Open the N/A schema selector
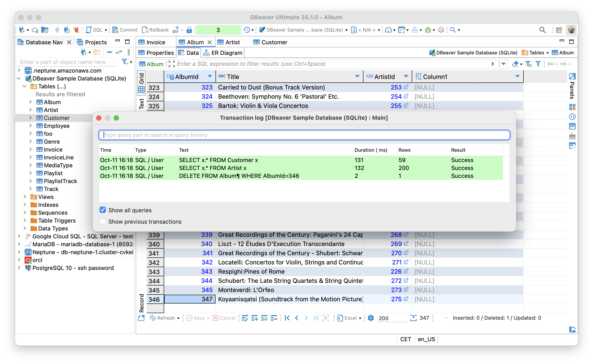Viewport: 593px width, 364px height. [x=365, y=30]
